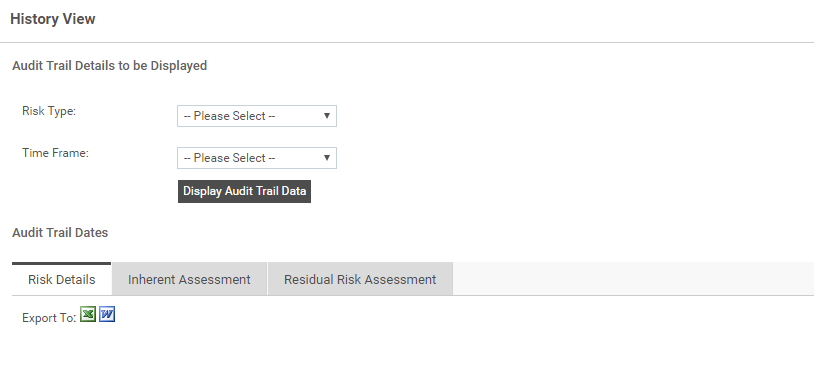Screen dimensions: 814x366
Task: Click the Risk Type field label
Action: click(49, 111)
